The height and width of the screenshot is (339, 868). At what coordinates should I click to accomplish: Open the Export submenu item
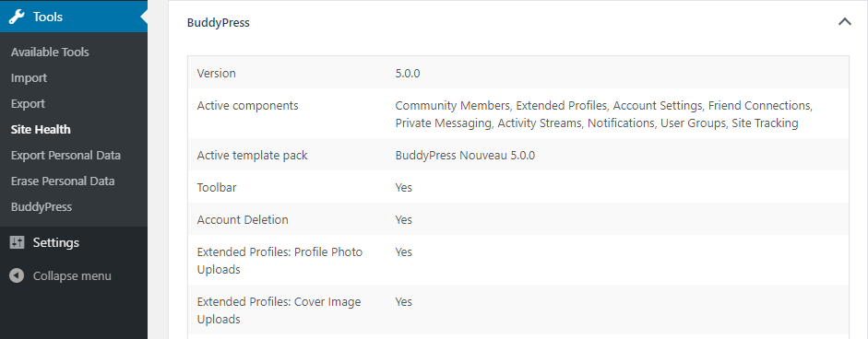coord(28,103)
